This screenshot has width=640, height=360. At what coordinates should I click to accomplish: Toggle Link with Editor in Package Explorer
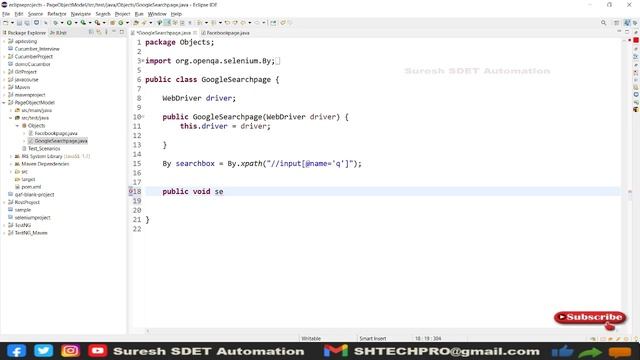pos(99,32)
